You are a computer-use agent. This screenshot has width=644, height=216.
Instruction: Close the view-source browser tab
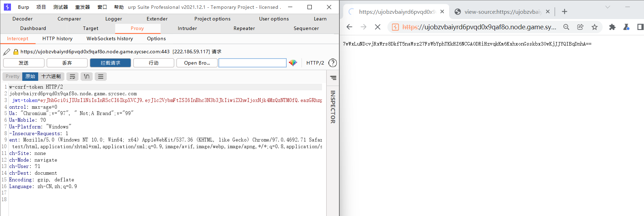(548, 12)
